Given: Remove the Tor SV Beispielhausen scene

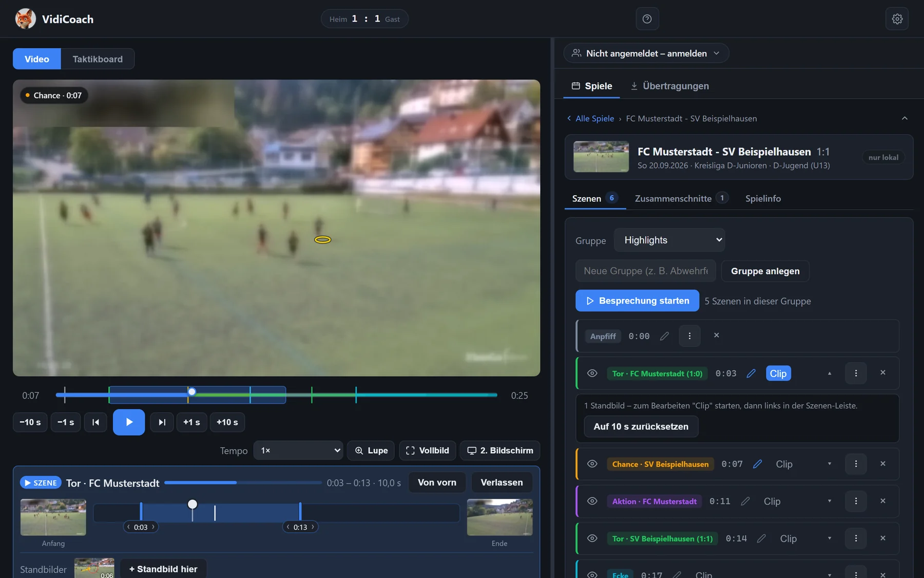Looking at the screenshot, I should [882, 538].
